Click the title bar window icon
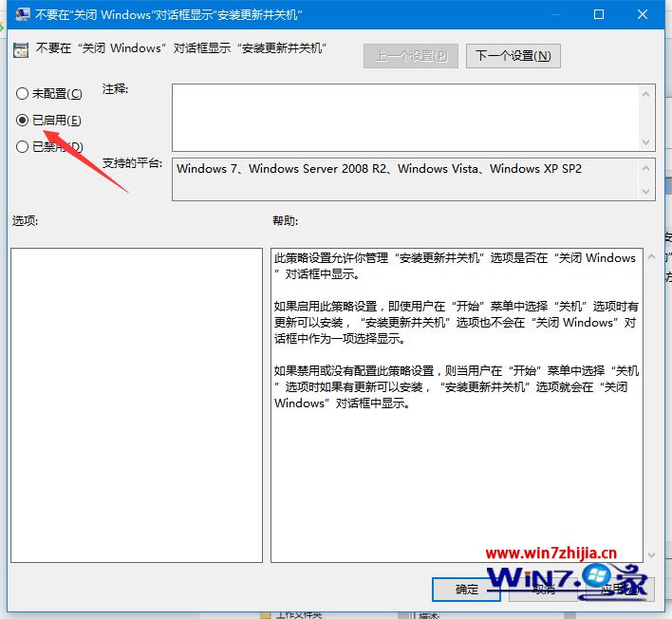The height and width of the screenshot is (619, 672). click(22, 14)
